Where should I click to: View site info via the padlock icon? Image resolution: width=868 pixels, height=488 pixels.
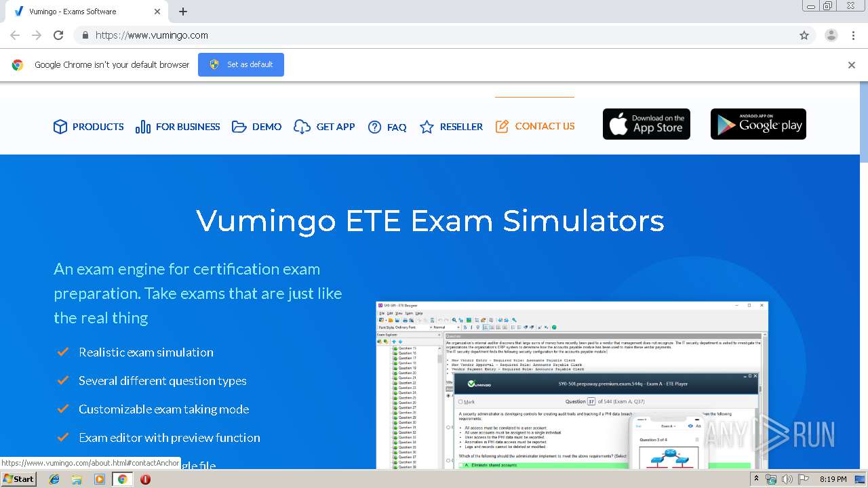pos(85,35)
